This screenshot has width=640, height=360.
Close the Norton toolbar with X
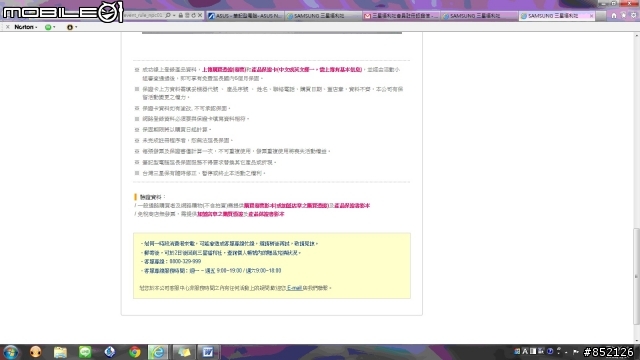7,27
